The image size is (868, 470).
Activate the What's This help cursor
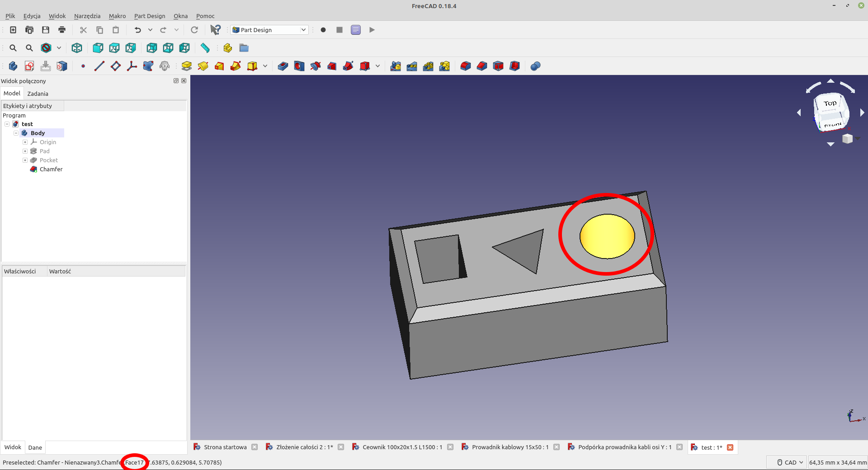(x=216, y=30)
